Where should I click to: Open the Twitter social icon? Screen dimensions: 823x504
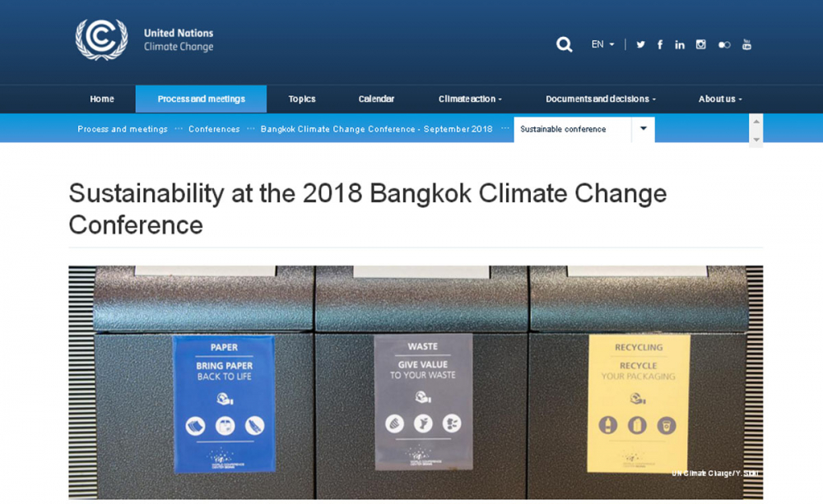640,44
